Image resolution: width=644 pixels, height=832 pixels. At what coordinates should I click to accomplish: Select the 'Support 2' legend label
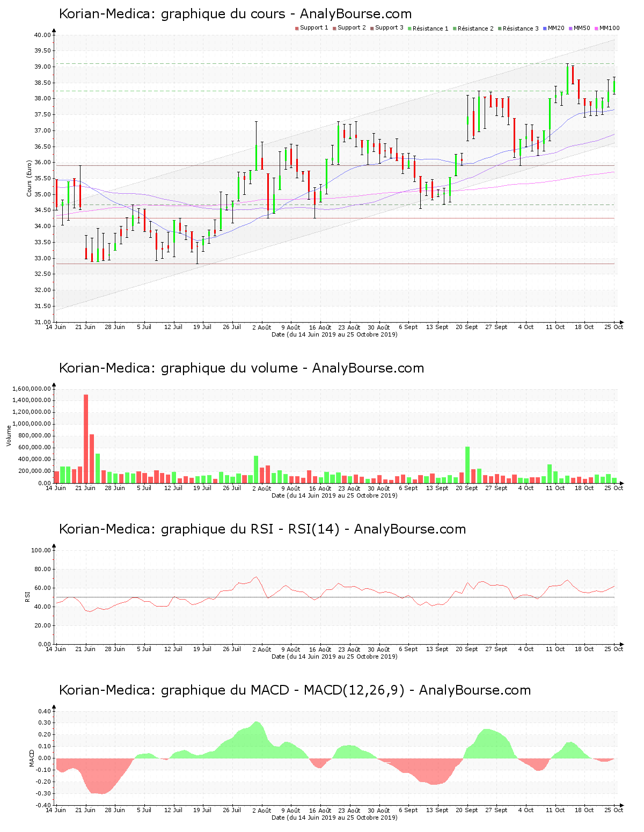tap(352, 28)
